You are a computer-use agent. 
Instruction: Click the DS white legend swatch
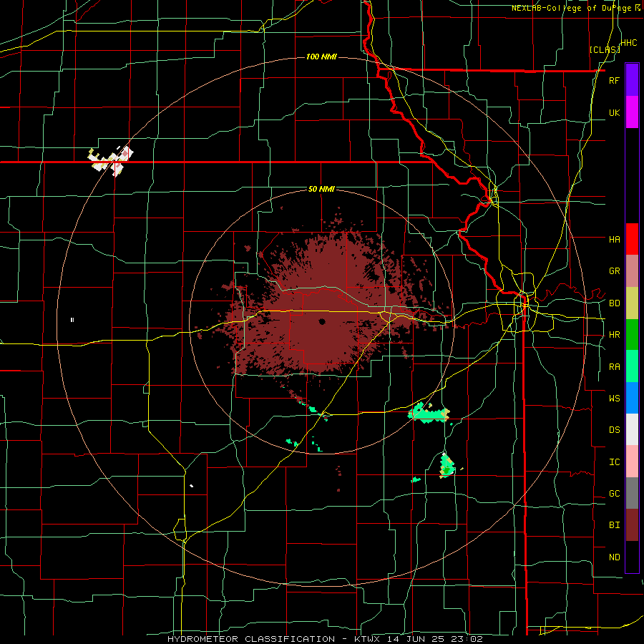tap(632, 429)
